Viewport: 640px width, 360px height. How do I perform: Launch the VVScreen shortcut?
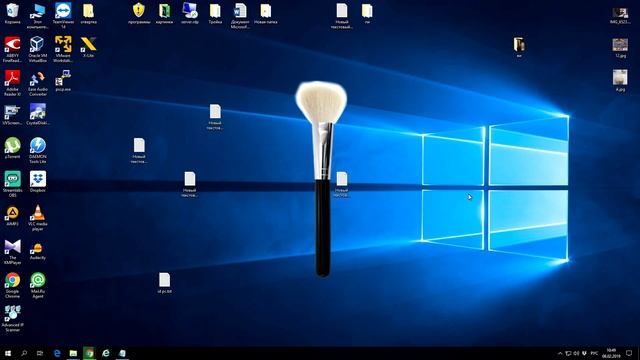pyautogui.click(x=12, y=115)
